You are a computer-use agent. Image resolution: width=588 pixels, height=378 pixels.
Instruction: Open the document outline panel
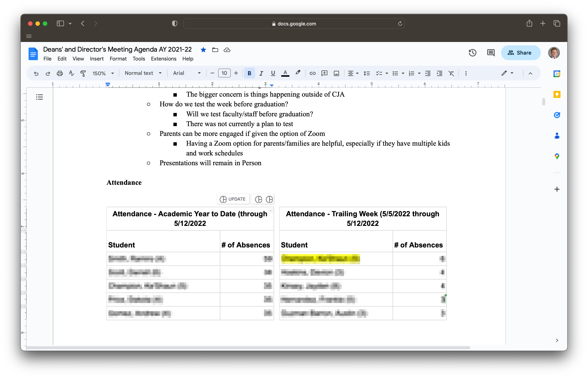click(x=39, y=97)
